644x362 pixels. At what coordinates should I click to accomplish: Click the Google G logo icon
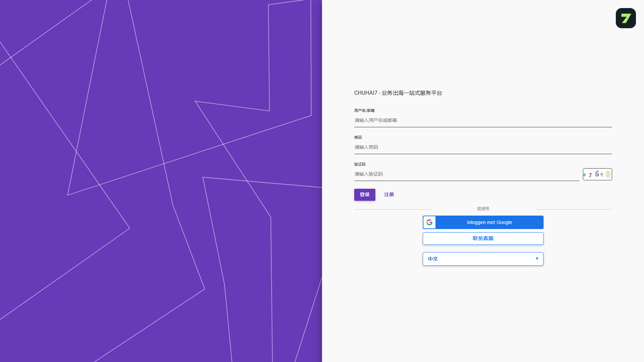pyautogui.click(x=429, y=222)
